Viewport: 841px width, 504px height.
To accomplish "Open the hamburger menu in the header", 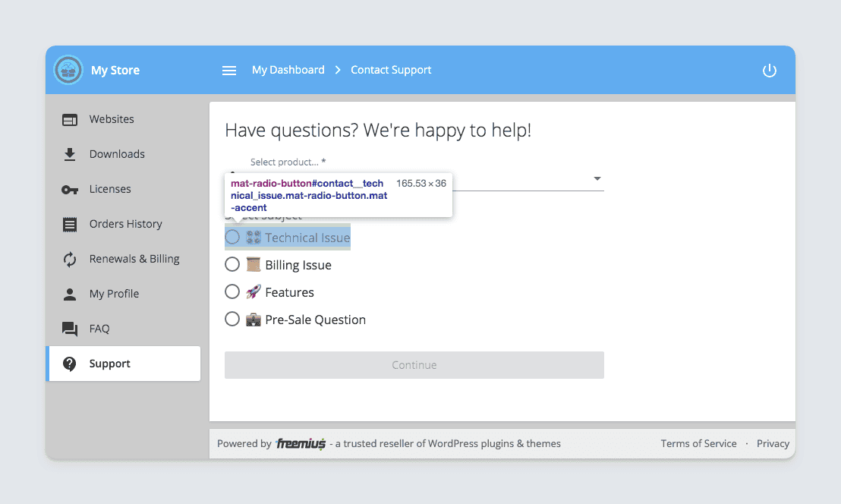I will point(229,70).
